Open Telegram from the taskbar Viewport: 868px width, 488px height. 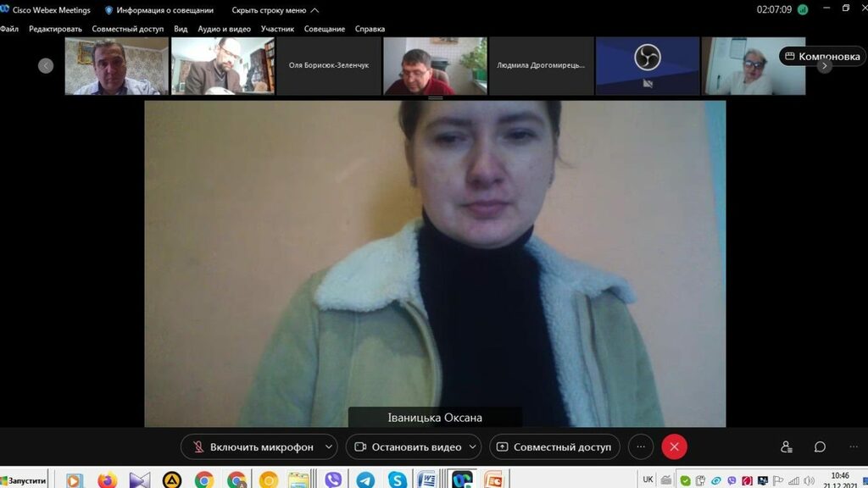pyautogui.click(x=365, y=480)
